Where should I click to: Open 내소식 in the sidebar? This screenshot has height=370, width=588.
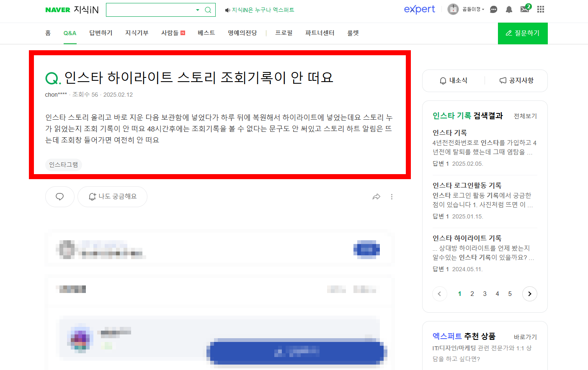click(x=454, y=80)
